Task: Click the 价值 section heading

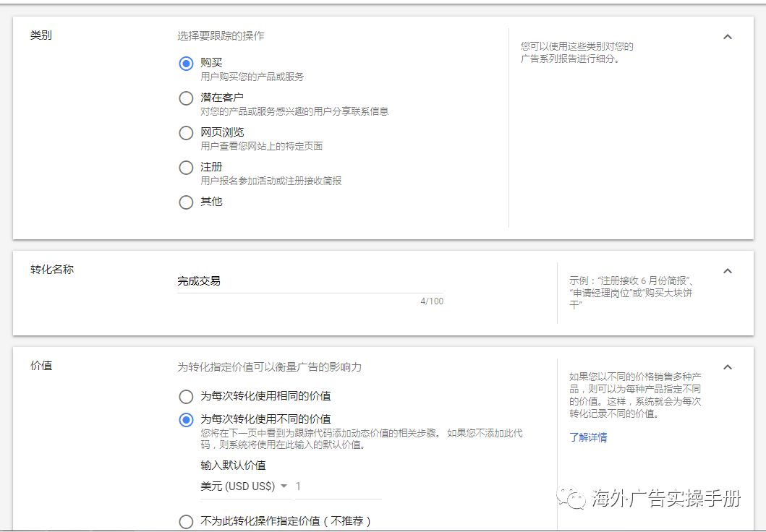Action: click(41, 366)
